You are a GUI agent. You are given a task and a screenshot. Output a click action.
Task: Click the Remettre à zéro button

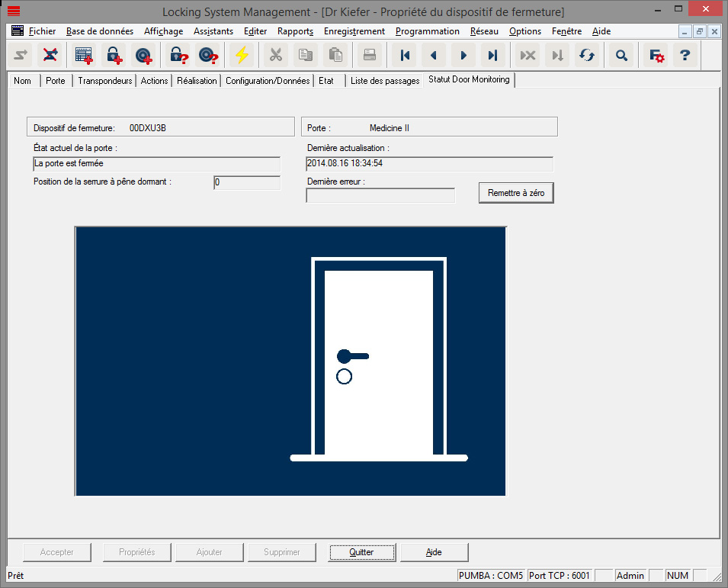(516, 192)
